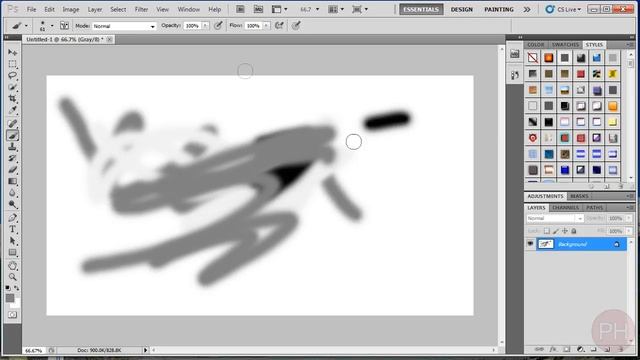This screenshot has width=640, height=360.
Task: Toggle tablet pressure controls size
Action: [x=296, y=26]
